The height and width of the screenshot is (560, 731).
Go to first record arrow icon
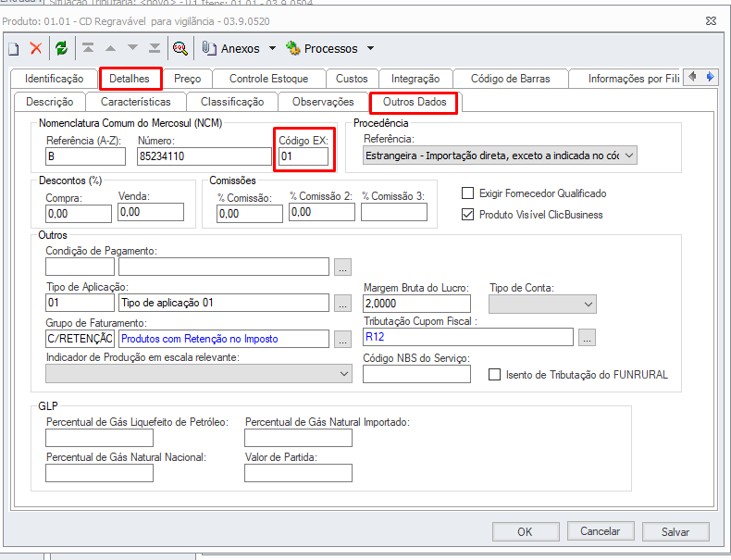[x=88, y=48]
